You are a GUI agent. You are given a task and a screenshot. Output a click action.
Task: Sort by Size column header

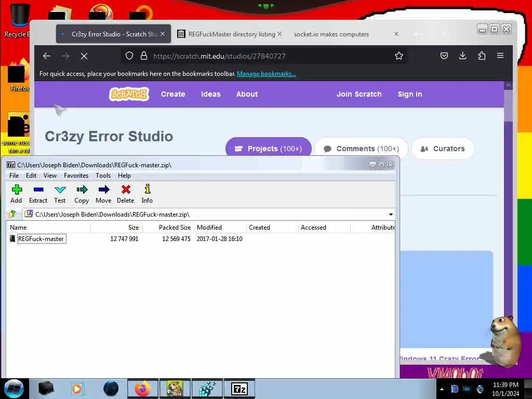coord(117,228)
